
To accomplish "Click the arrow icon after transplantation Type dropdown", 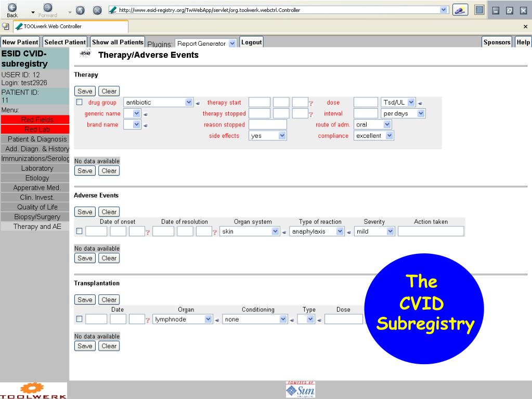I will coord(319,320).
